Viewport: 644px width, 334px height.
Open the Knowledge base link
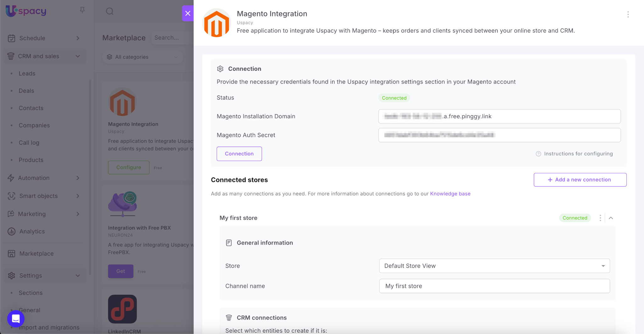(450, 194)
